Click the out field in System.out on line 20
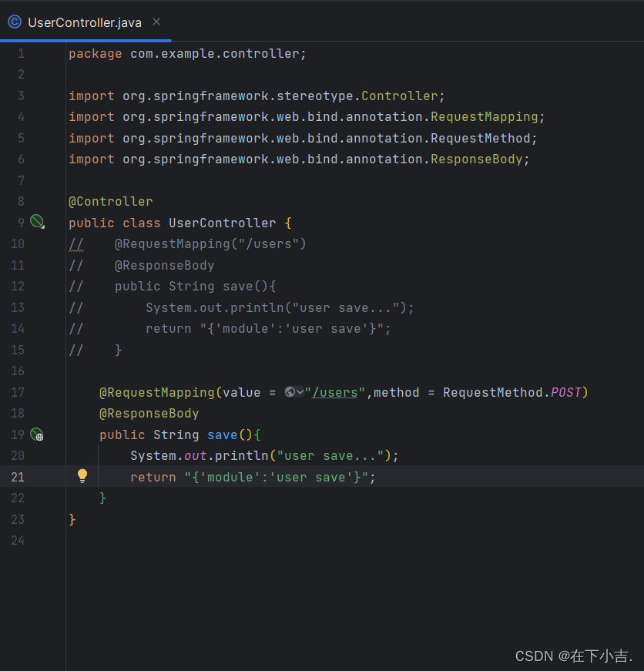The image size is (644, 671). 196,456
